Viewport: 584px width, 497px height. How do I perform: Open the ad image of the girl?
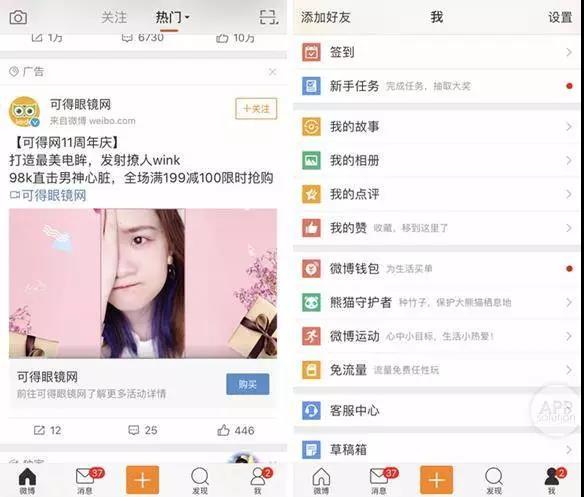click(x=143, y=283)
